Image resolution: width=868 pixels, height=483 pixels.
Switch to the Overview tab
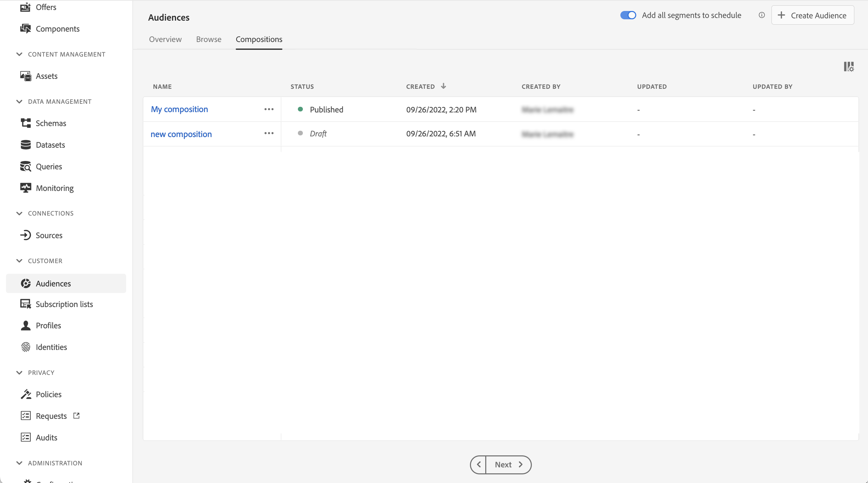165,39
